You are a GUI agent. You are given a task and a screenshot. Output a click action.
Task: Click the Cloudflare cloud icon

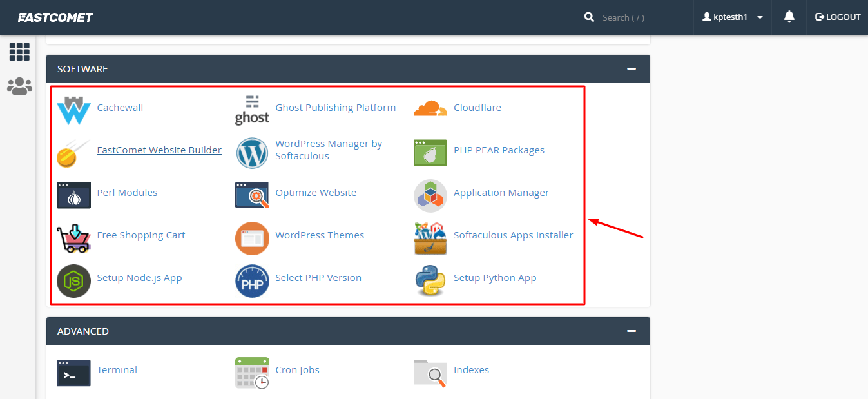430,108
